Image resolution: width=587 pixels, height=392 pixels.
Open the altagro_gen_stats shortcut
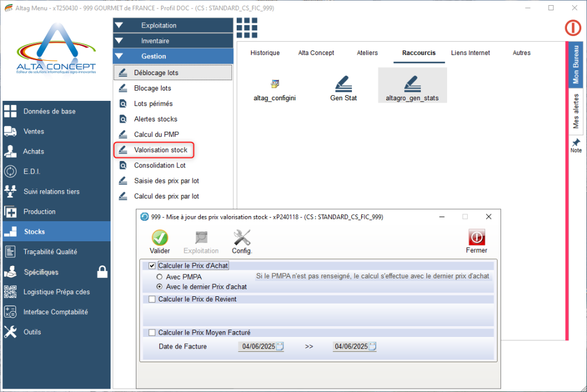[x=412, y=84]
